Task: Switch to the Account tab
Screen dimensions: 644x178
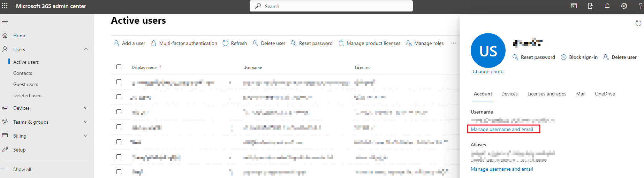Action: [483, 94]
